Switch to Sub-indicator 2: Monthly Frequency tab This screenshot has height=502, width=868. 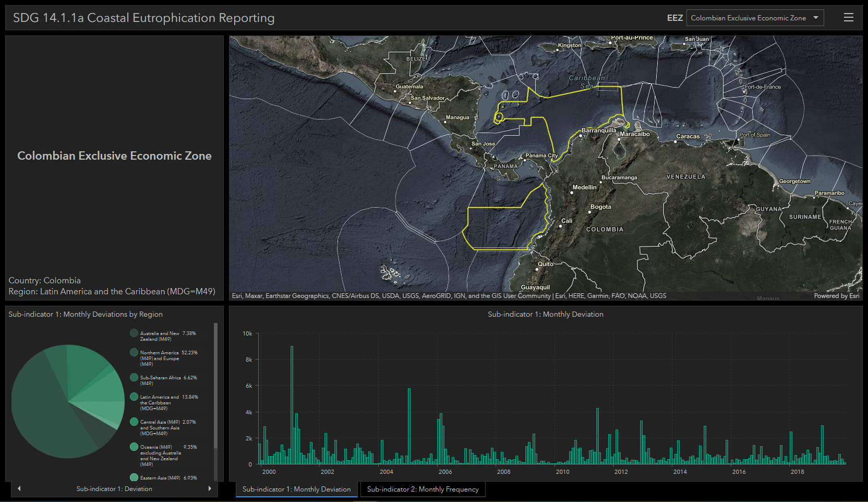pos(423,489)
